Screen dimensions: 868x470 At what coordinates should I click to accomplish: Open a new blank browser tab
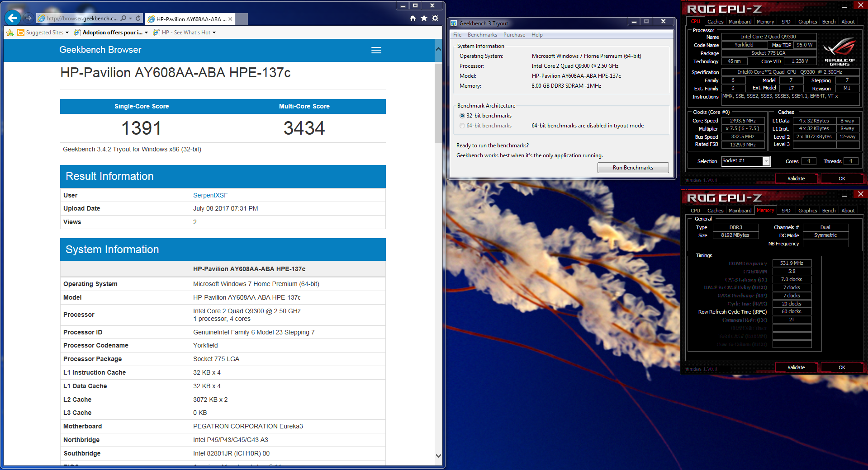pyautogui.click(x=242, y=19)
